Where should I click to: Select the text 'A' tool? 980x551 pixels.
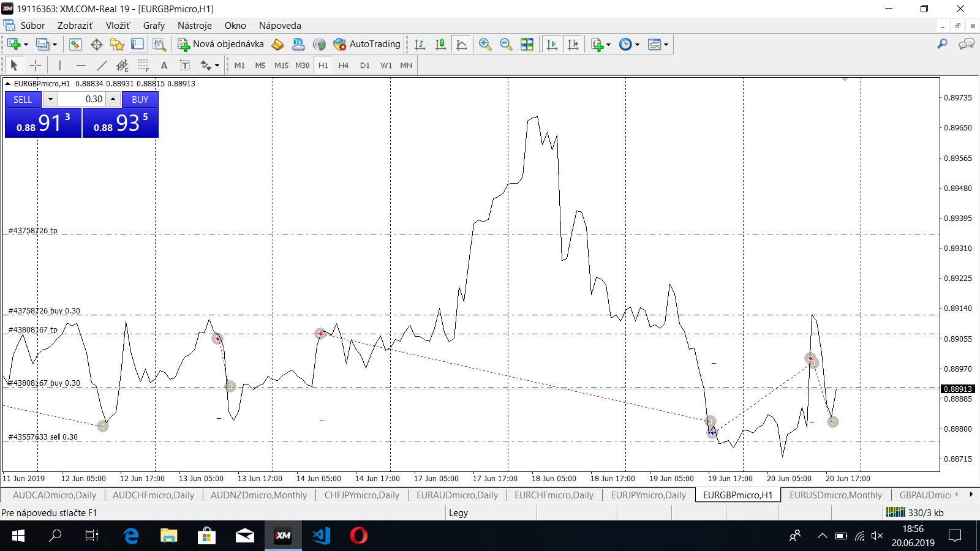(164, 65)
